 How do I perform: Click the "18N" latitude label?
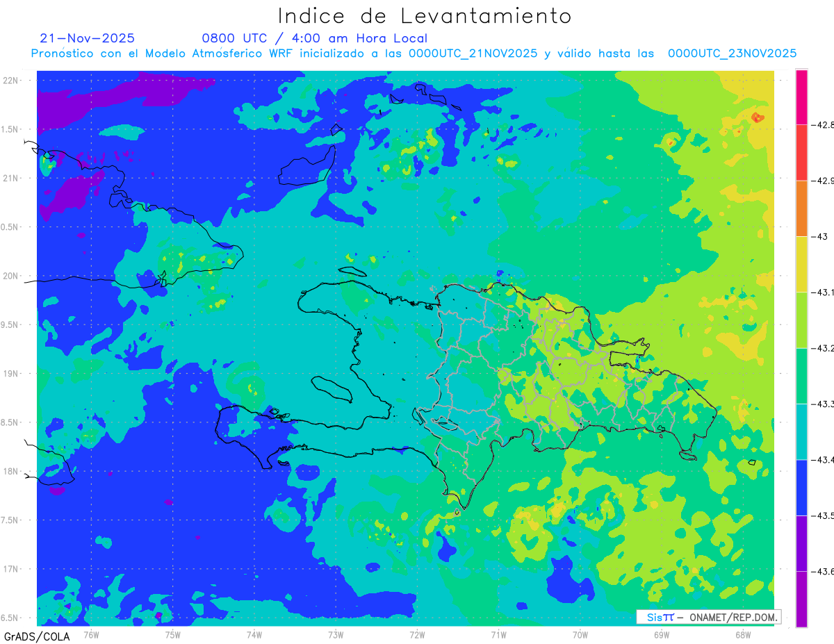(12, 471)
